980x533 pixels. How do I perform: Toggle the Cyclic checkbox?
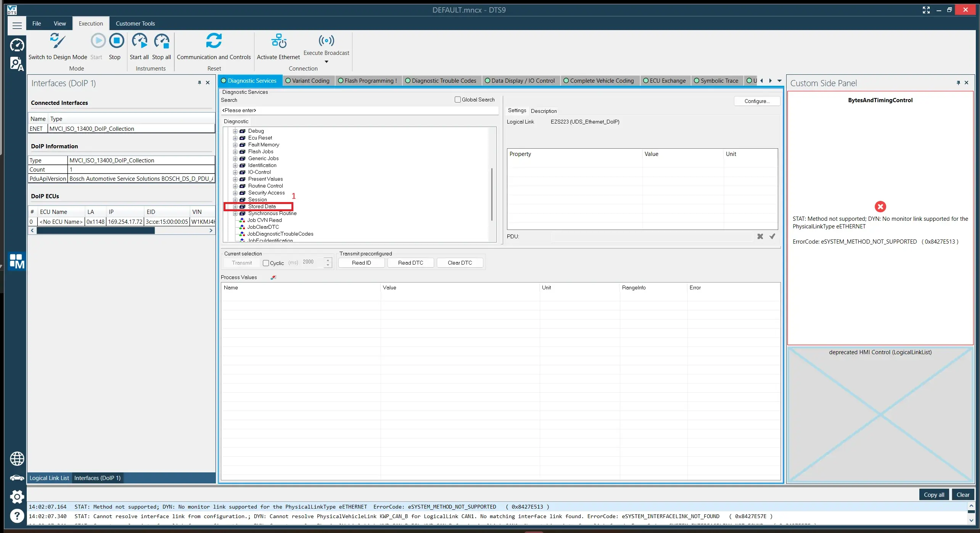click(x=266, y=263)
